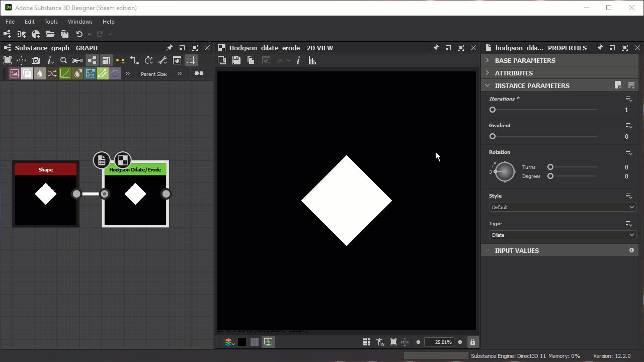Viewport: 644px width, 362px height.
Task: Click the graph thumbnail render icon
Action: (177, 60)
